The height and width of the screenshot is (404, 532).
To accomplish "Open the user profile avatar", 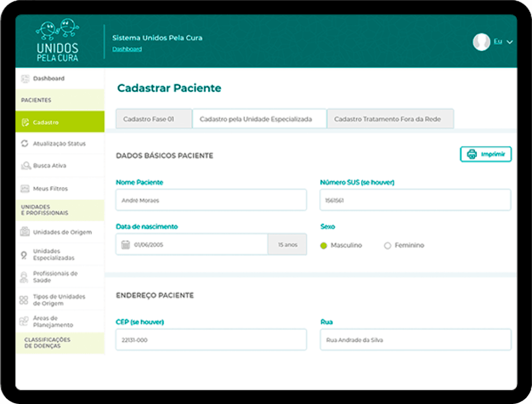I will (482, 42).
